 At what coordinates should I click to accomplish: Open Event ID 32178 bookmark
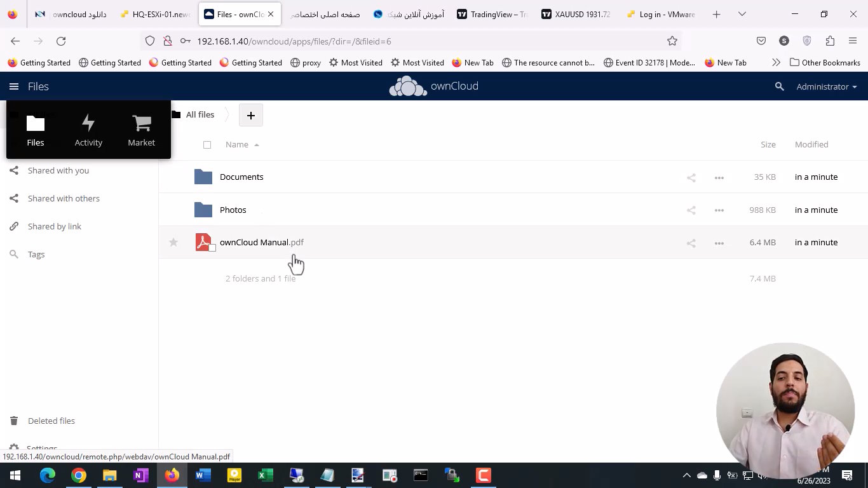coord(649,63)
